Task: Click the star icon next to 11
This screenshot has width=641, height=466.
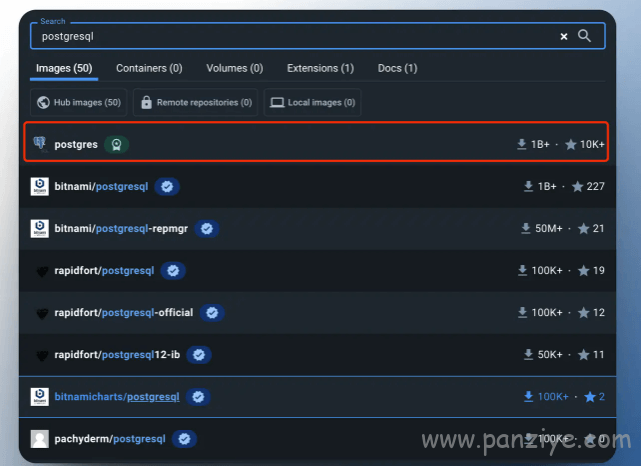Action: point(583,355)
